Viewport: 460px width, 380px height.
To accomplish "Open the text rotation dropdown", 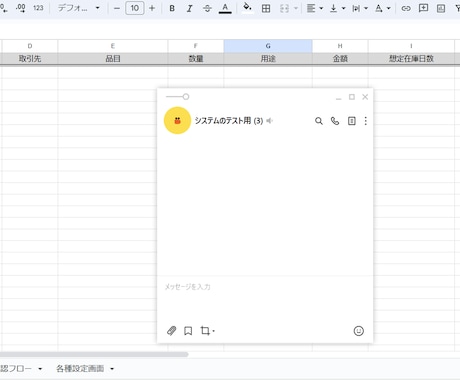I will (382, 8).
